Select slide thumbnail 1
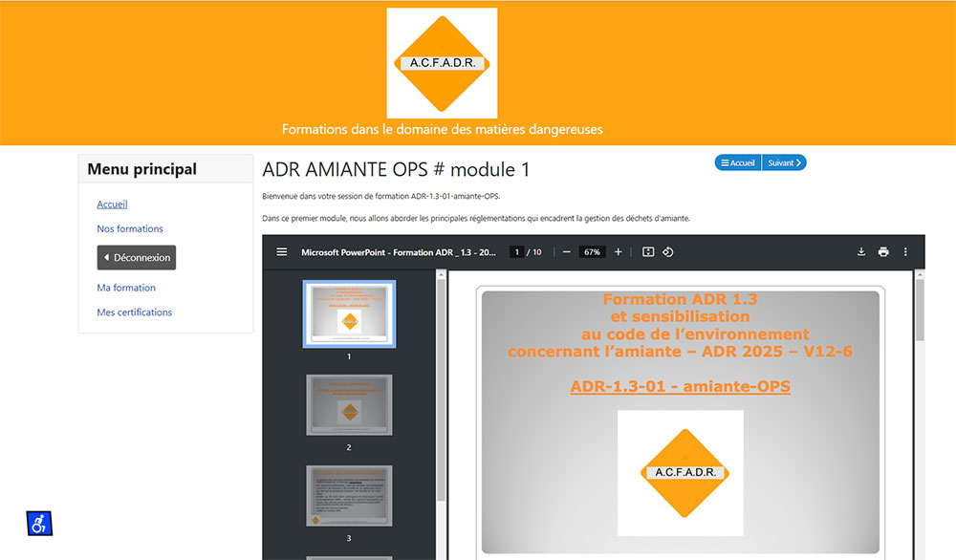Image resolution: width=956 pixels, height=560 pixels. [349, 314]
